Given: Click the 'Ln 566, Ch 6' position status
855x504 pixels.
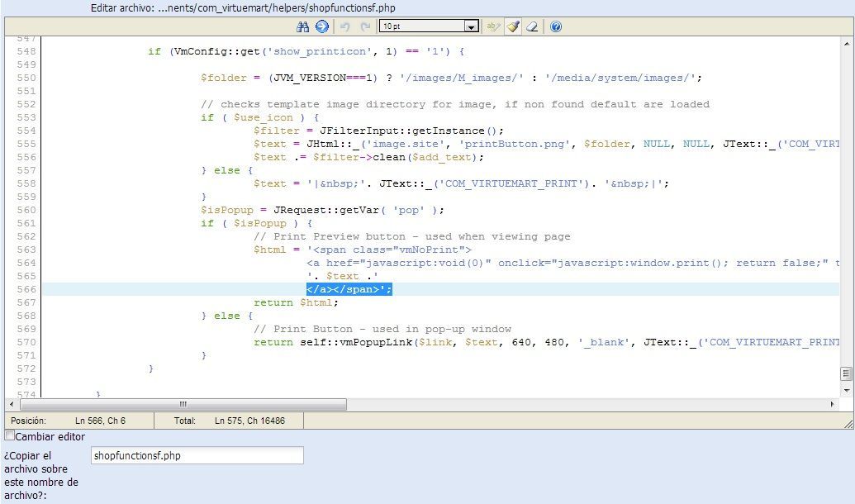Looking at the screenshot, I should tap(100, 421).
